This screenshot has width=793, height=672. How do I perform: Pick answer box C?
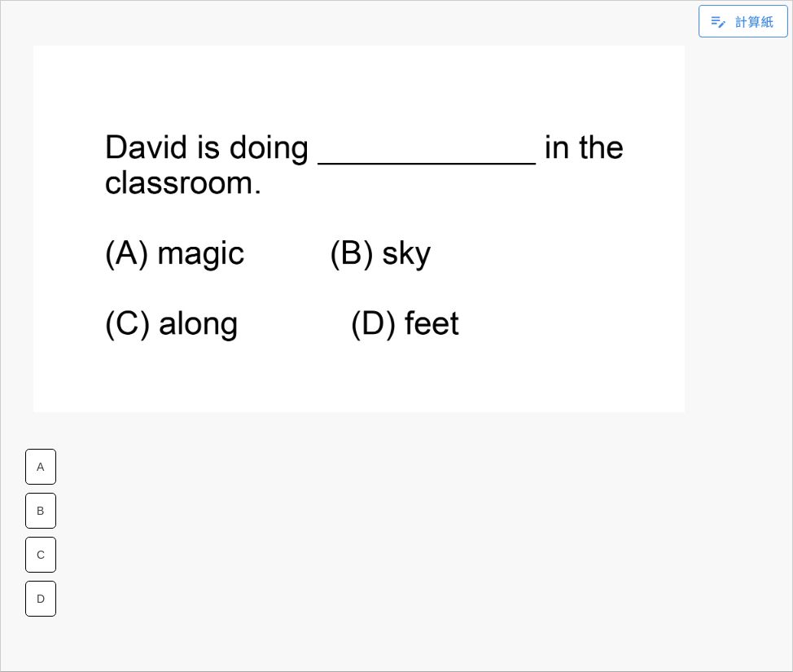tap(41, 555)
